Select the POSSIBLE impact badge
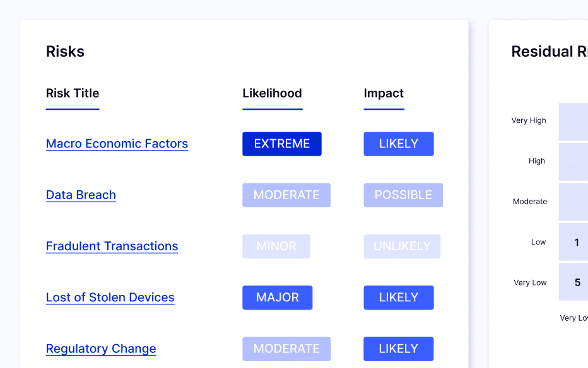The image size is (588, 368). pyautogui.click(x=403, y=195)
